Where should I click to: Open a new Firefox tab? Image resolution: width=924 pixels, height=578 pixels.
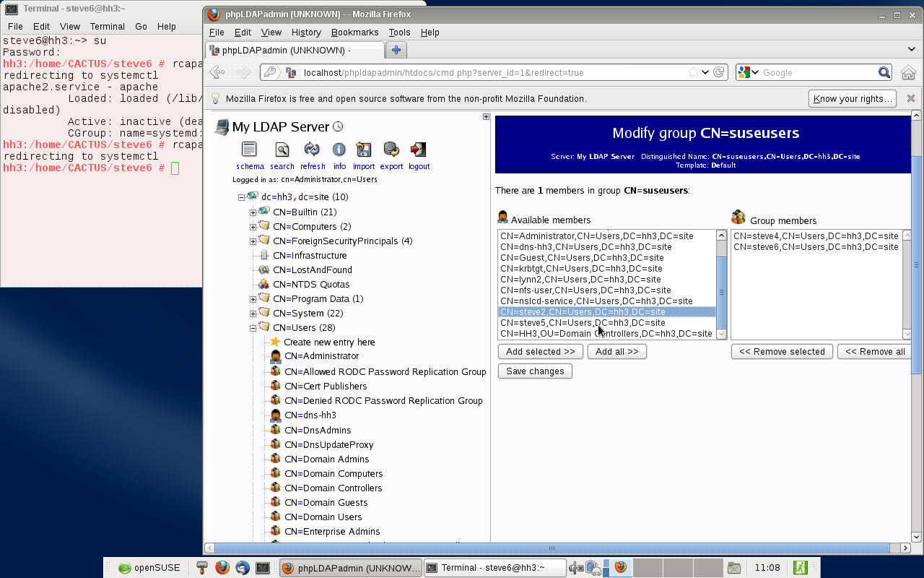396,49
